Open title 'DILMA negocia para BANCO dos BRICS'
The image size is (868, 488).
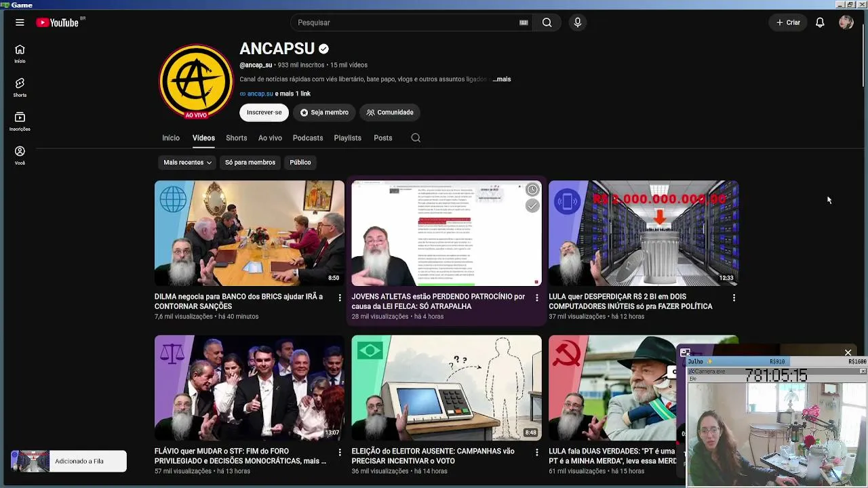coord(239,302)
